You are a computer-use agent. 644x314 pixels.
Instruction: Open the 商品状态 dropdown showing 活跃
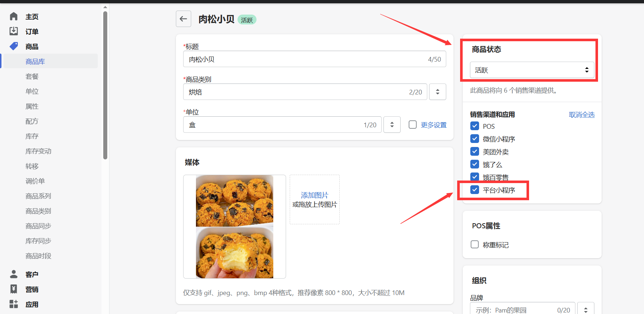[x=532, y=70]
